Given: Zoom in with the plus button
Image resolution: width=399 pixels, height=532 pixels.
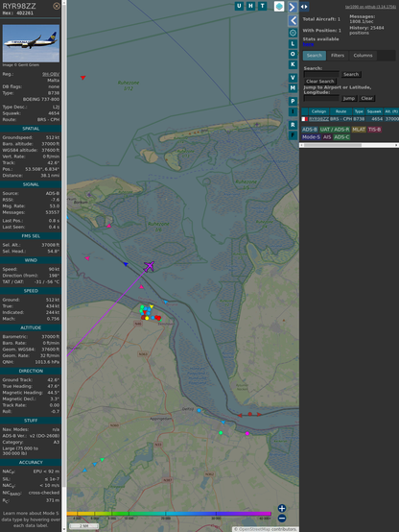Looking at the screenshot, I should [x=282, y=508].
